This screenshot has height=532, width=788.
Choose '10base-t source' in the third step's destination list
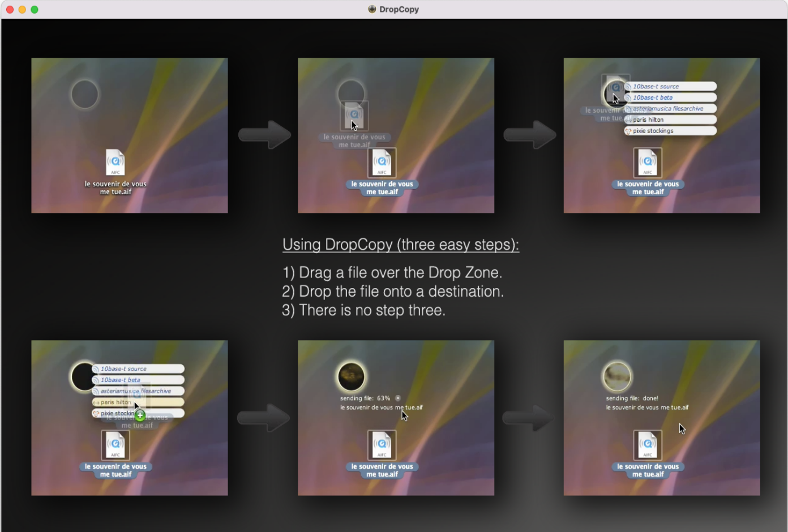(670, 87)
